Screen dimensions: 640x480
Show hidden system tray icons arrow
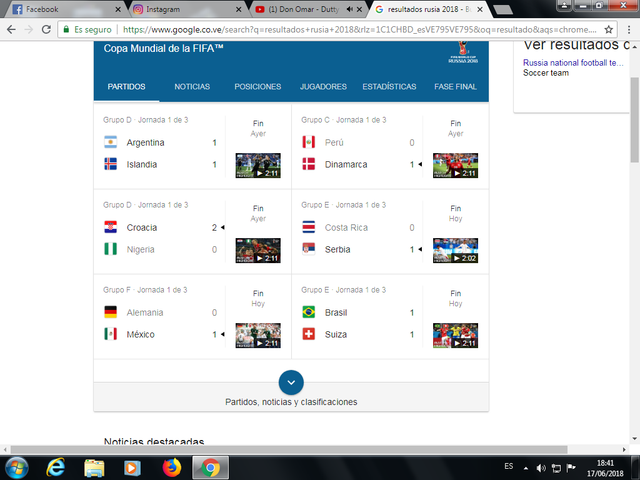click(526, 468)
